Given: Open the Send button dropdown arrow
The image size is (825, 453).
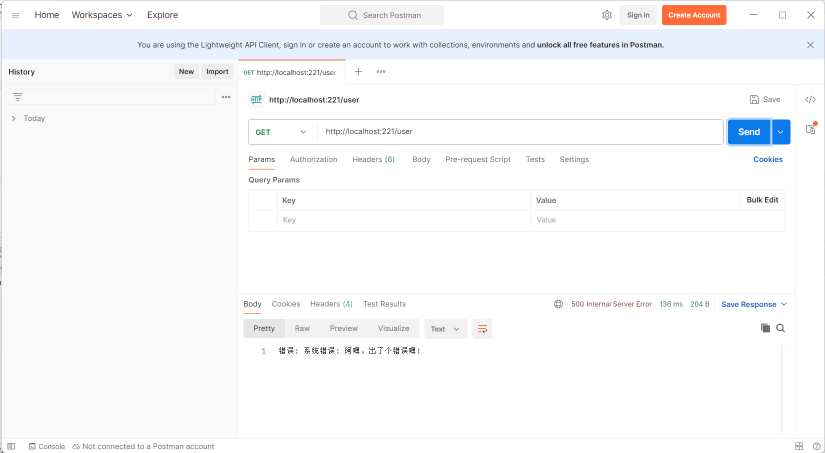Looking at the screenshot, I should click(x=781, y=132).
